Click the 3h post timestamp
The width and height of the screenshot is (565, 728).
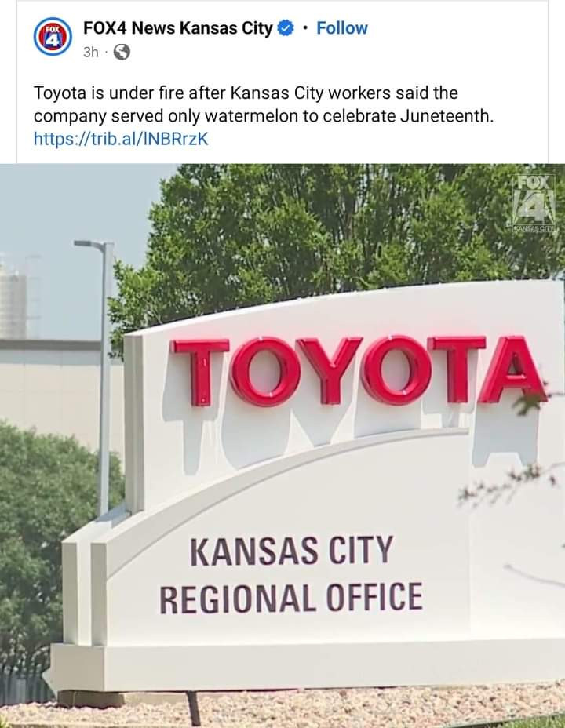point(90,53)
